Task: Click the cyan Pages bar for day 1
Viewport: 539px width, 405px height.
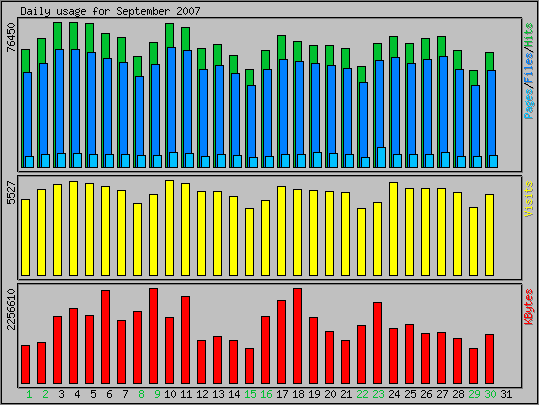Action: coord(30,162)
